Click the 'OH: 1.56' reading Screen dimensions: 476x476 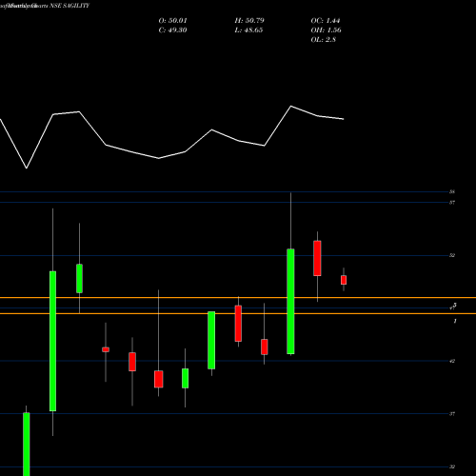tap(326, 30)
